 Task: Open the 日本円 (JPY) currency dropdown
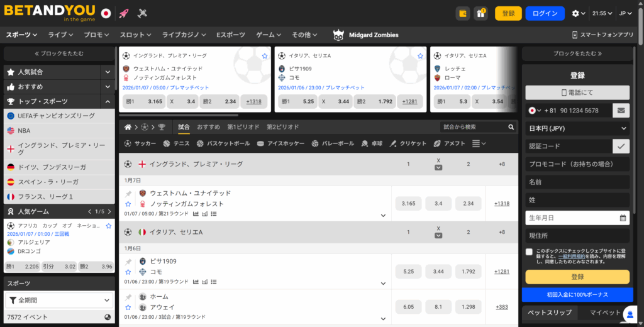pos(577,128)
